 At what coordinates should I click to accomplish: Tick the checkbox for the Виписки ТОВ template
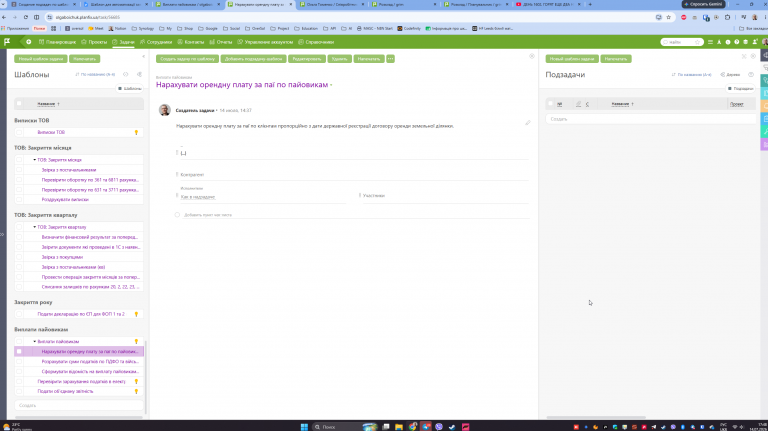point(19,132)
